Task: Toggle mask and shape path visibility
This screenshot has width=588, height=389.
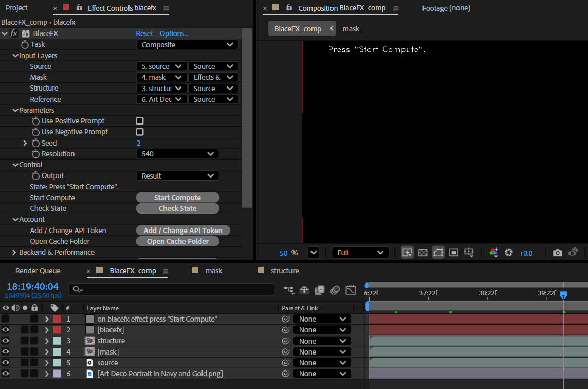Action: click(x=438, y=252)
